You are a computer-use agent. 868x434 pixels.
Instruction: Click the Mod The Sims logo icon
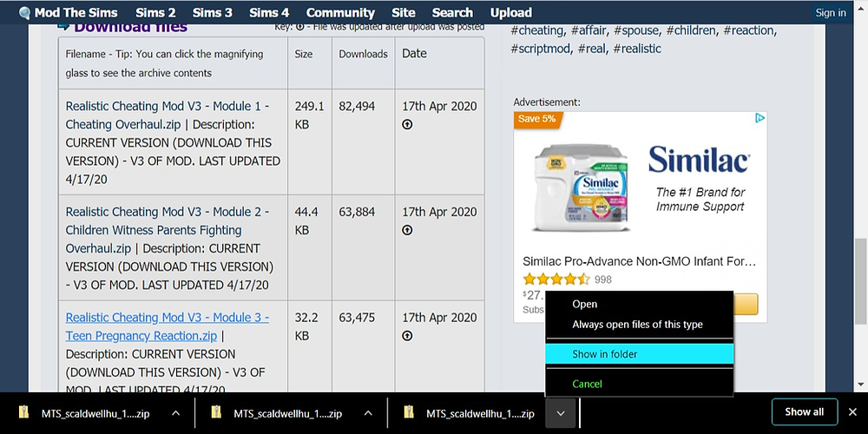[x=23, y=13]
